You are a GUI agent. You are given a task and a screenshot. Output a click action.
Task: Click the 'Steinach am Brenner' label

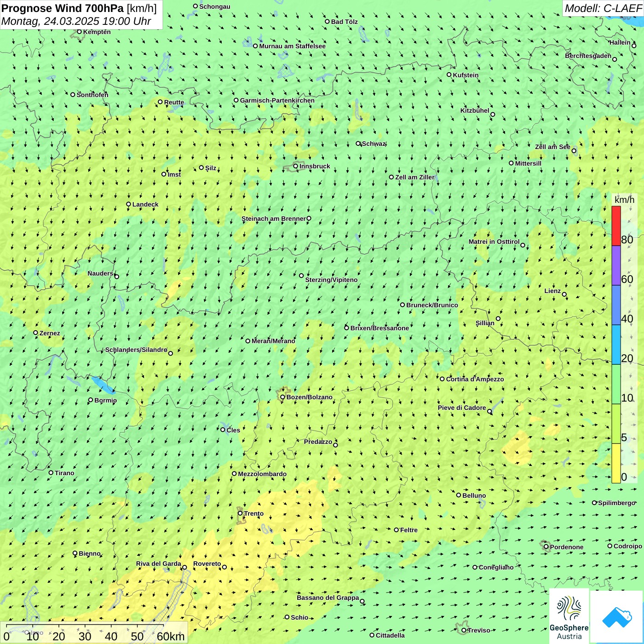[274, 218]
